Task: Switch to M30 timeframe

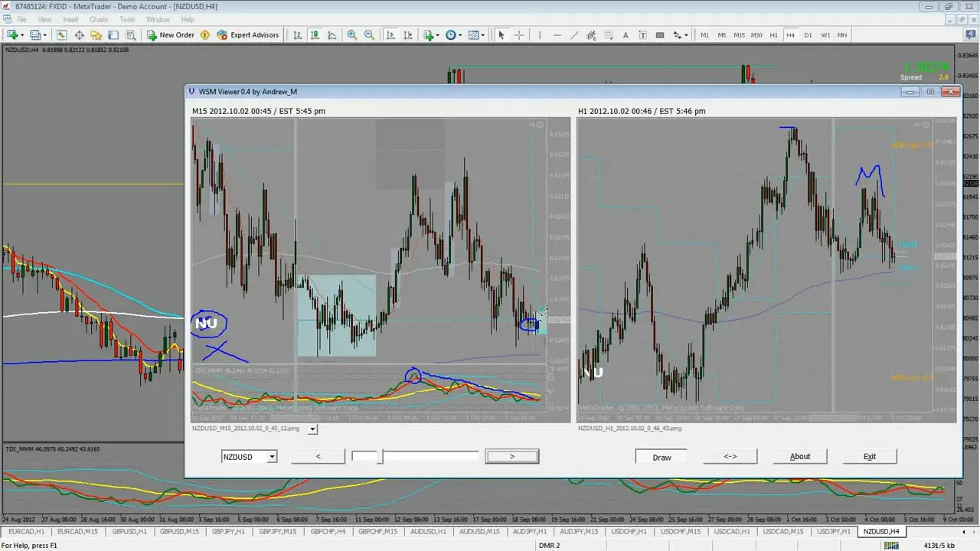Action: (756, 35)
